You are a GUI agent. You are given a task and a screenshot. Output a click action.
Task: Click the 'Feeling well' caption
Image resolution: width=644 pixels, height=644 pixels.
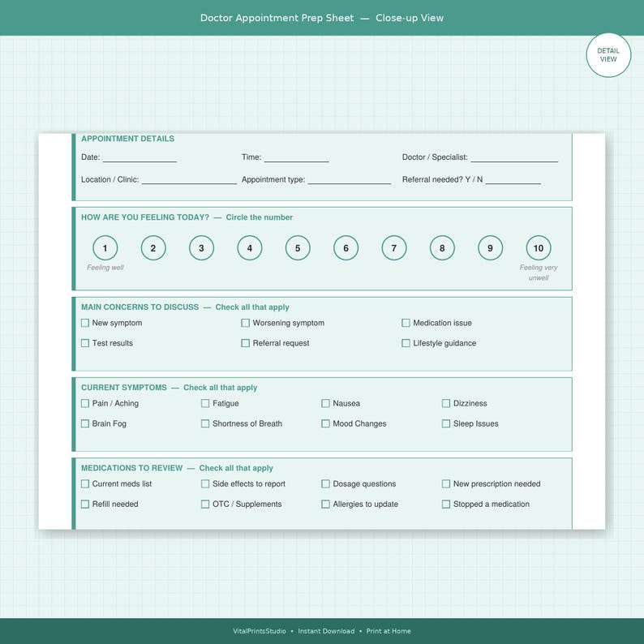(x=105, y=268)
